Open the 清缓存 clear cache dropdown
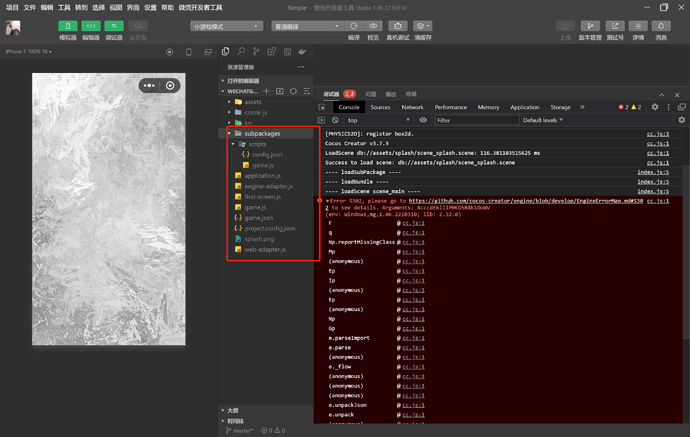Screen dimensions: 690x437 (423, 26)
